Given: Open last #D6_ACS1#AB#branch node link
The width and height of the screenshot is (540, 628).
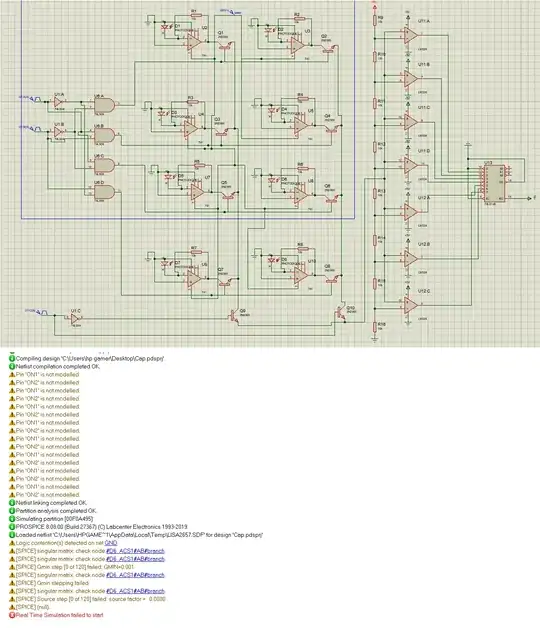Looking at the screenshot, I should (135, 591).
